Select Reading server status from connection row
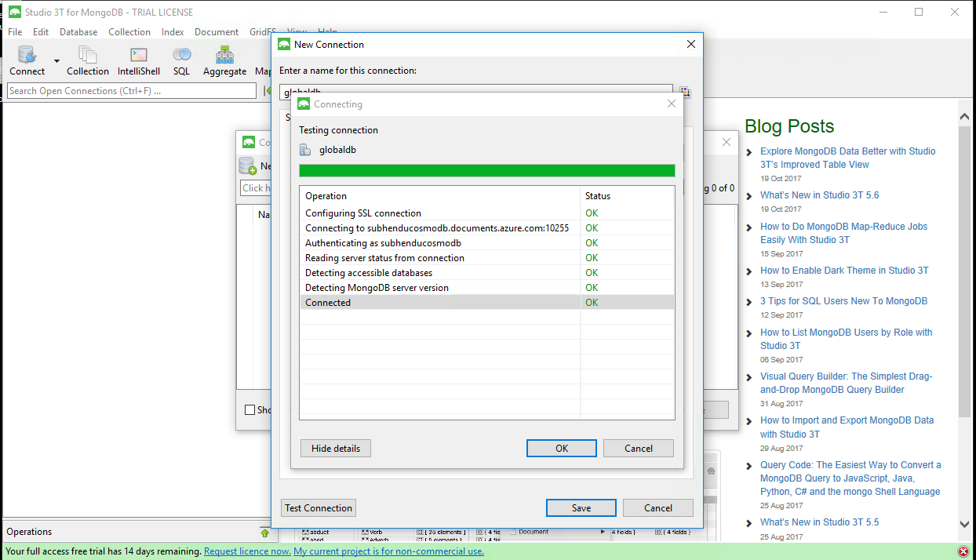This screenshot has width=976, height=560. pos(487,258)
